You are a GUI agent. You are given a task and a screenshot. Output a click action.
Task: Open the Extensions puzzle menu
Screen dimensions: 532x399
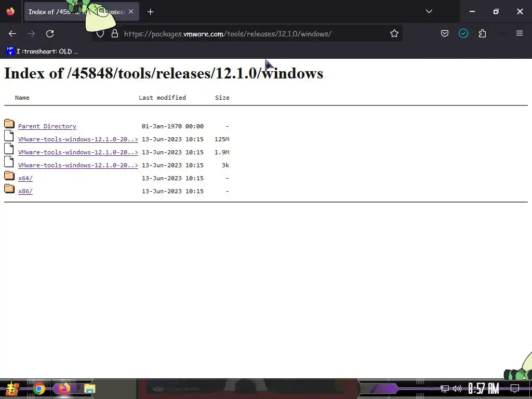(x=482, y=34)
